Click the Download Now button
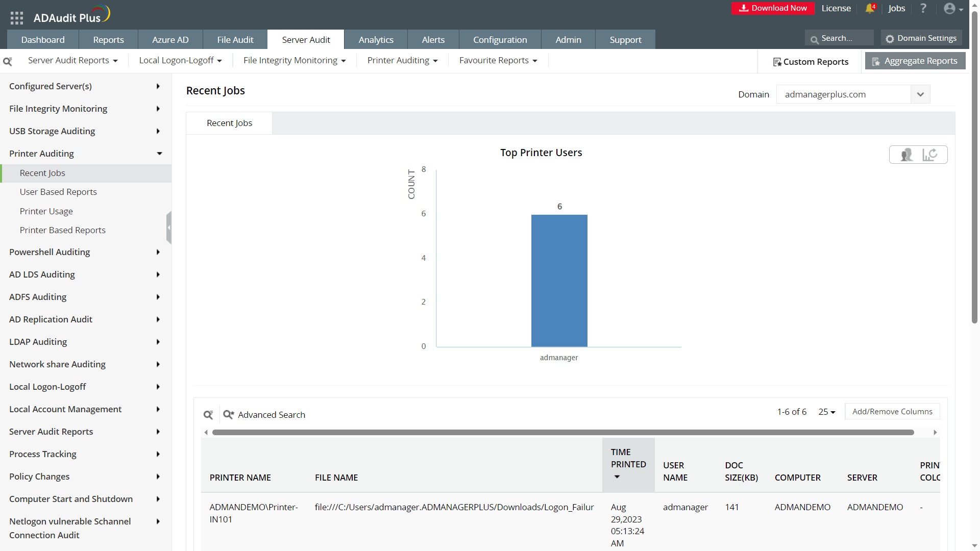The height and width of the screenshot is (551, 980). 773,8
